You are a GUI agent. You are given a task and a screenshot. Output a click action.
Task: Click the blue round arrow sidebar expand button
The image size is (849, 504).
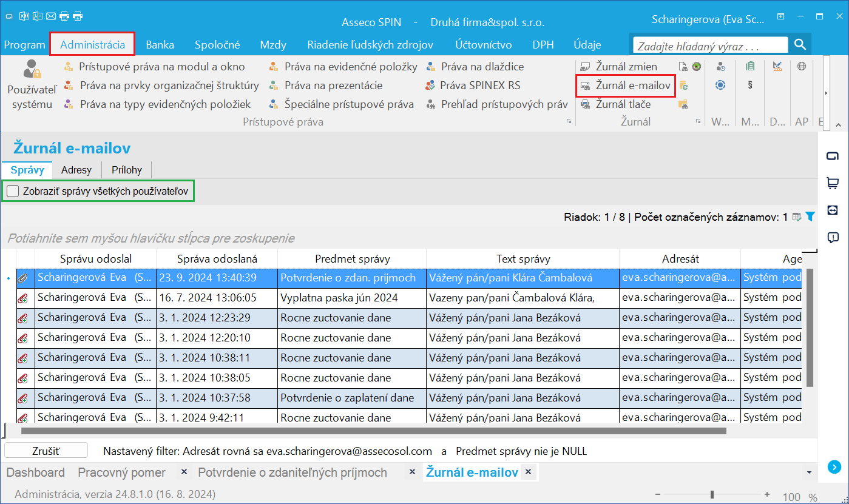834,467
